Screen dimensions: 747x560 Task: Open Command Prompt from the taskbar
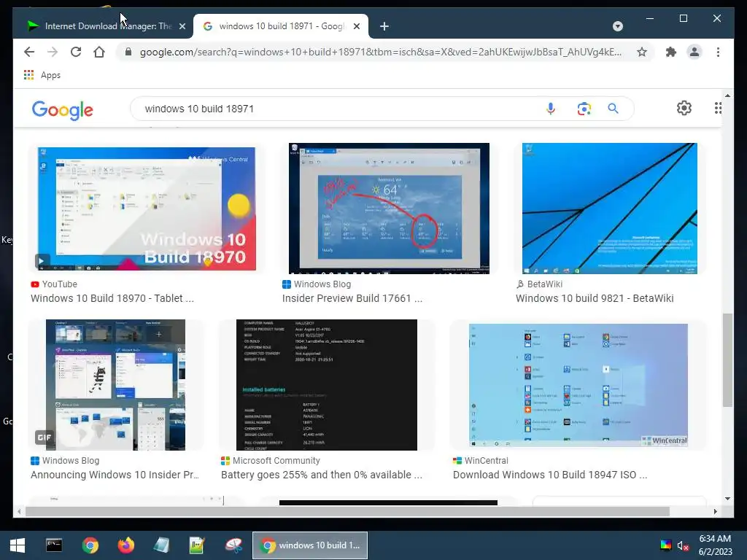click(54, 545)
